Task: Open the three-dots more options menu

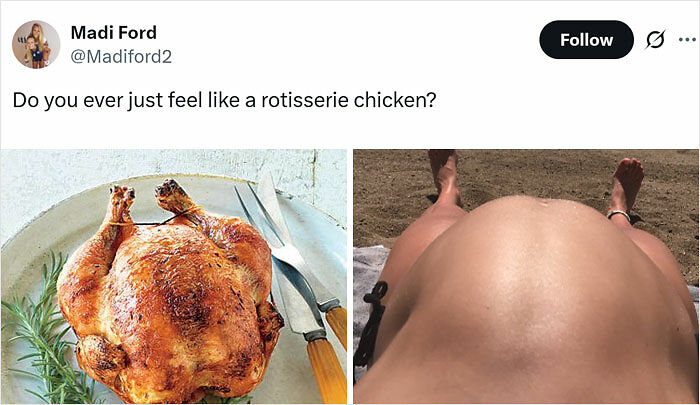Action: (x=687, y=40)
